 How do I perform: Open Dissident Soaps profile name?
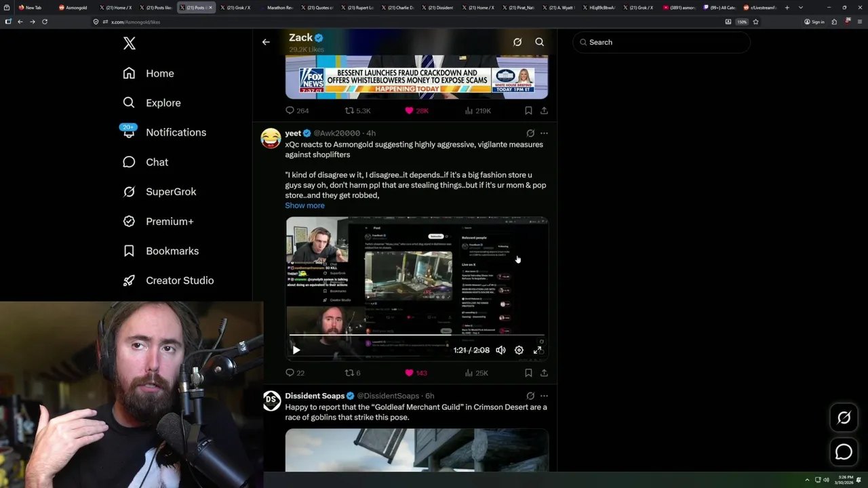click(315, 396)
